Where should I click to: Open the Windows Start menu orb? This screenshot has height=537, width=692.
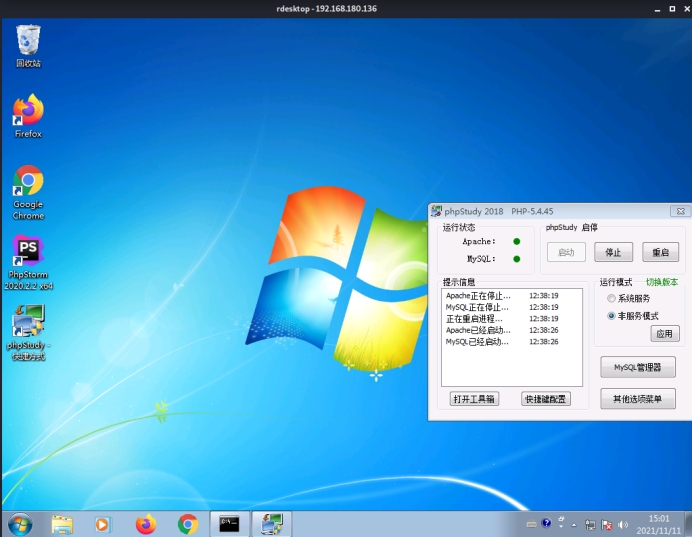tap(20, 525)
